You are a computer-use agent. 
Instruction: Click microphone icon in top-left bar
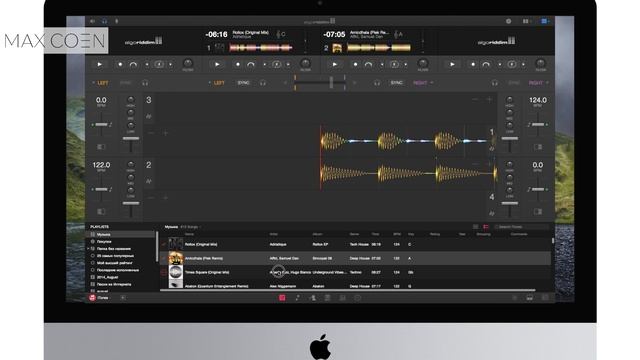click(x=117, y=21)
